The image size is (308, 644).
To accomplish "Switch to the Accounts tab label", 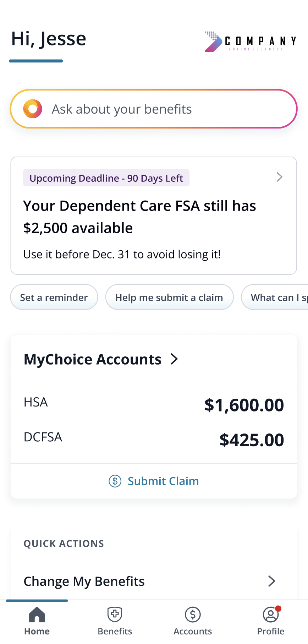I will (x=193, y=631).
